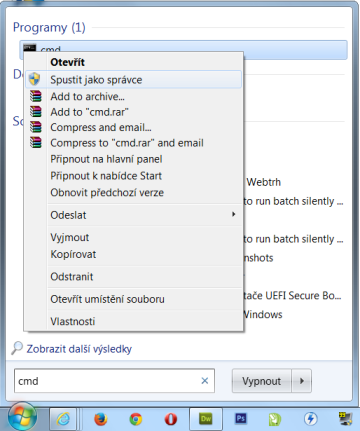Choose Compress and email... entry

click(133, 127)
